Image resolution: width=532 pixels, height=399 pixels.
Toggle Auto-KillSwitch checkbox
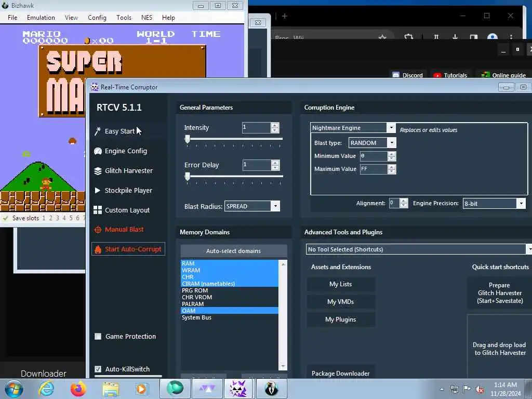[98, 369]
